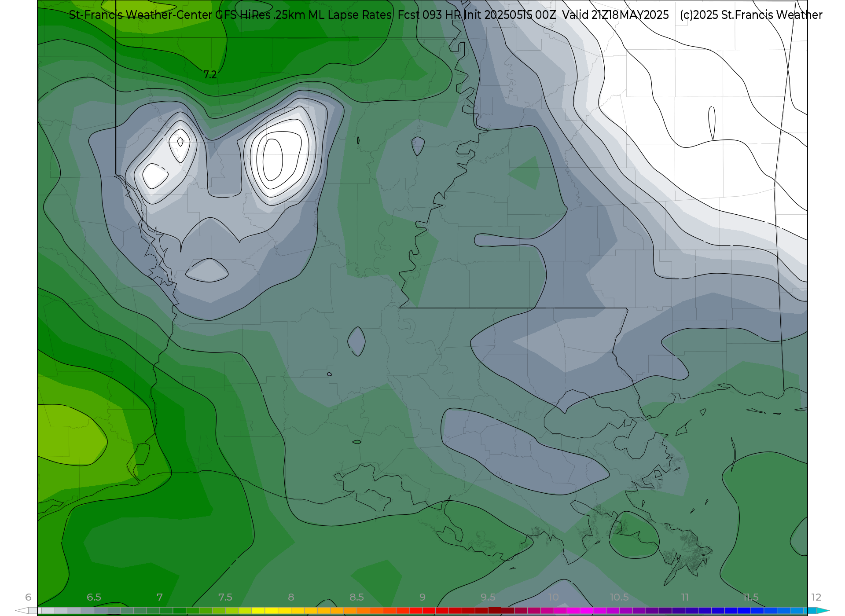Pick the dark maroon swatch under 9.5

[x=495, y=611]
